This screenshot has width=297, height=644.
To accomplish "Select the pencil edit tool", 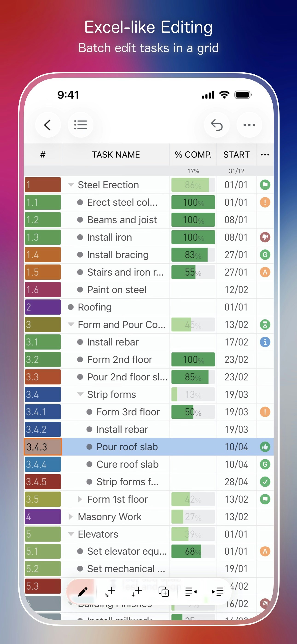I will (x=83, y=591).
